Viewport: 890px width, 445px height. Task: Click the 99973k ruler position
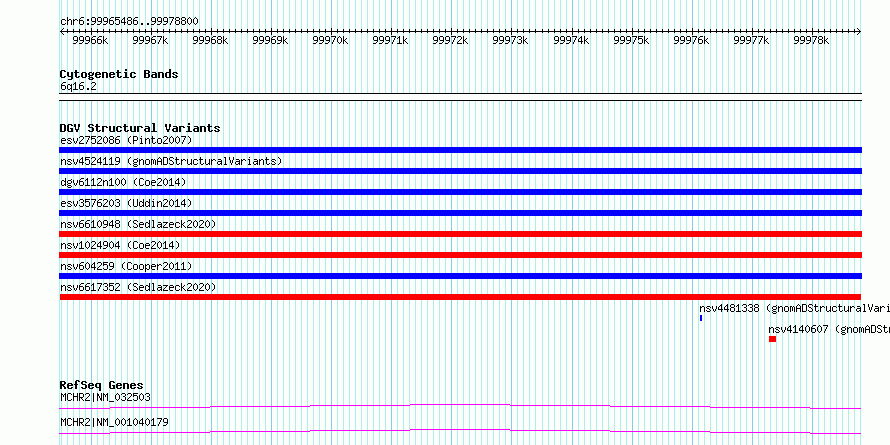pos(510,40)
